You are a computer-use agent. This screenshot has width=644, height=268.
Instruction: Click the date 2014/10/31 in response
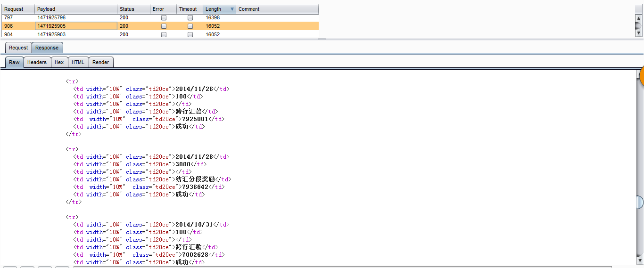coord(194,225)
